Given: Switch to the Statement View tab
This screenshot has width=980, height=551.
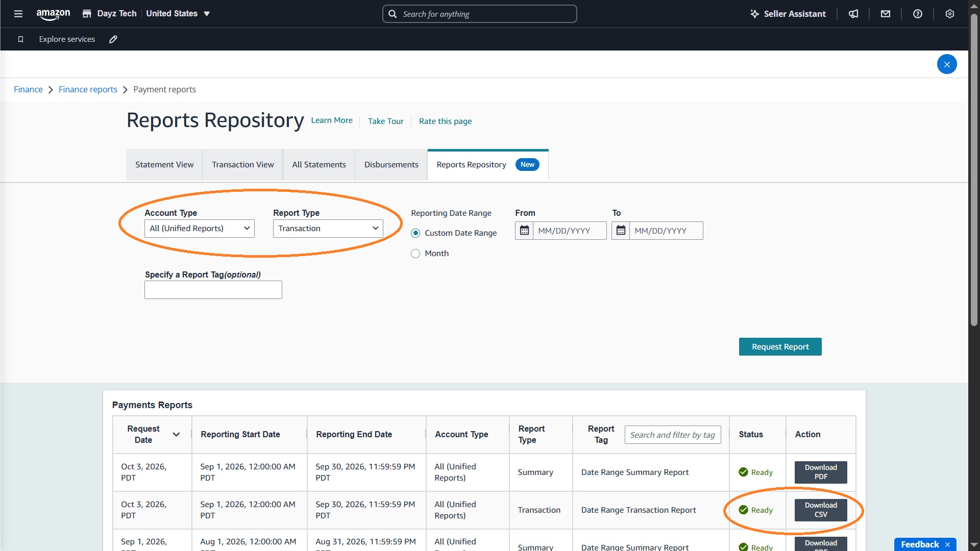Looking at the screenshot, I should click(x=164, y=165).
